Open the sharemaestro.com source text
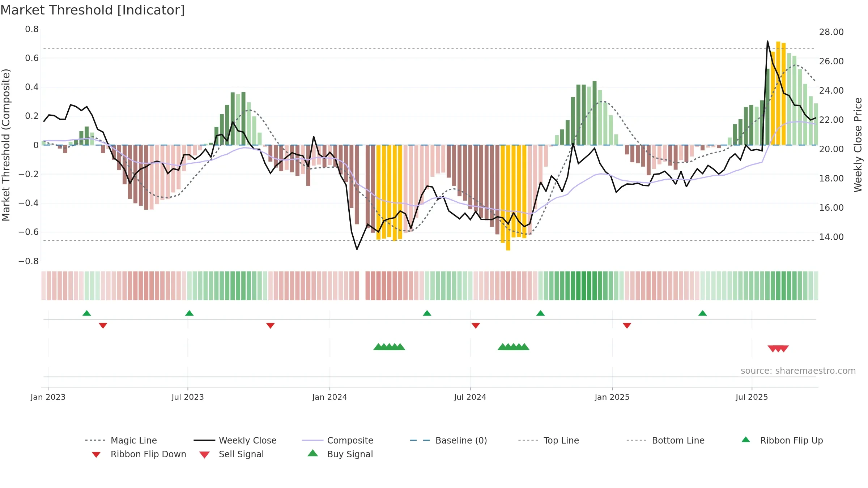The image size is (868, 488). click(798, 371)
